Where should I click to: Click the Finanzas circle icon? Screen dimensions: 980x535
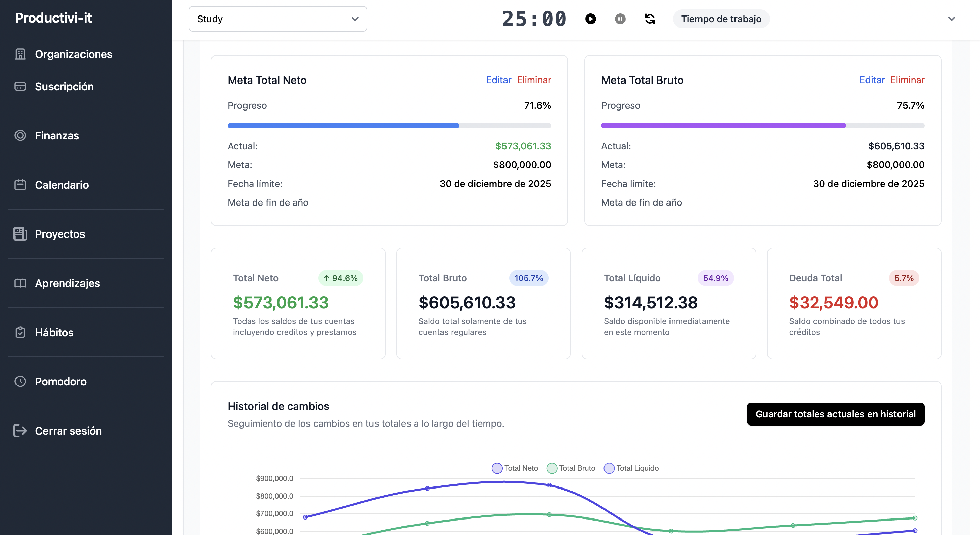pyautogui.click(x=20, y=135)
